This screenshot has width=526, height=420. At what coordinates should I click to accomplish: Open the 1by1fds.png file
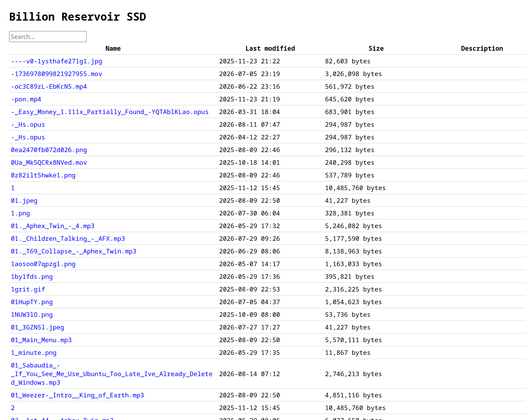(x=32, y=277)
